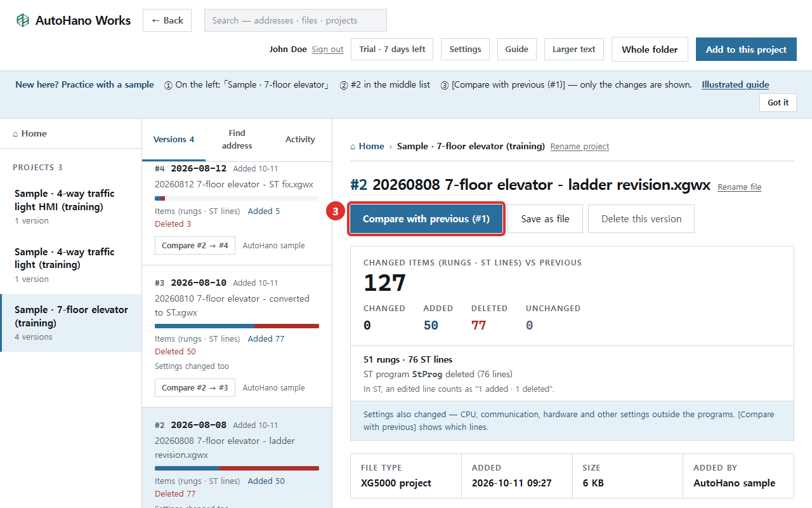This screenshot has height=508, width=812.
Task: Click the File type XG5000 project cell
Action: pos(406,476)
